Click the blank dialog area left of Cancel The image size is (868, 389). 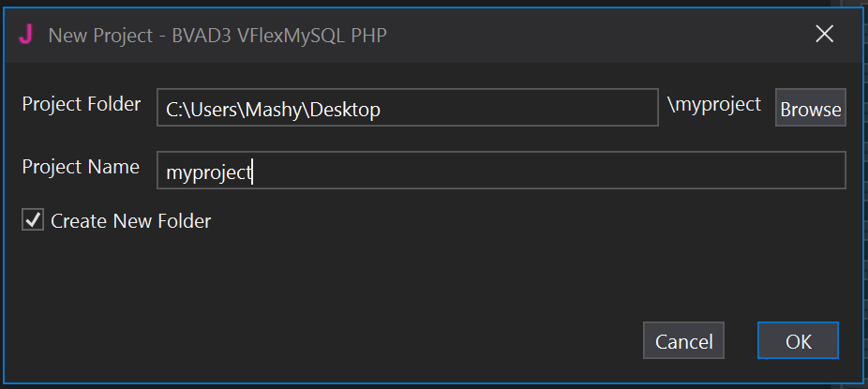tap(375, 341)
